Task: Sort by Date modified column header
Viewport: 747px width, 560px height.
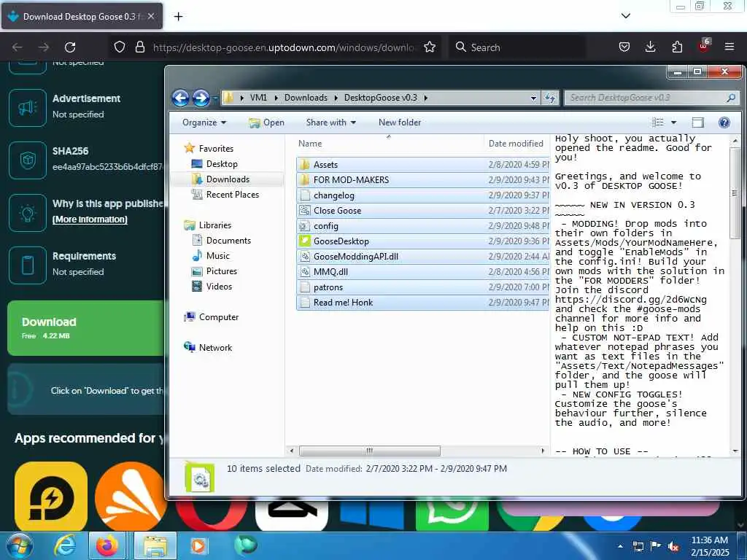Action: 516,144
